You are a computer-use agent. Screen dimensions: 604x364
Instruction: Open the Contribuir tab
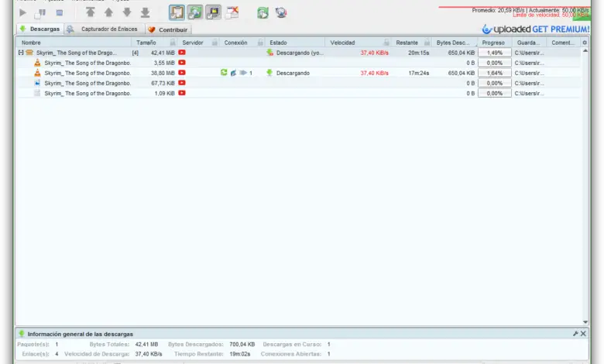168,29
